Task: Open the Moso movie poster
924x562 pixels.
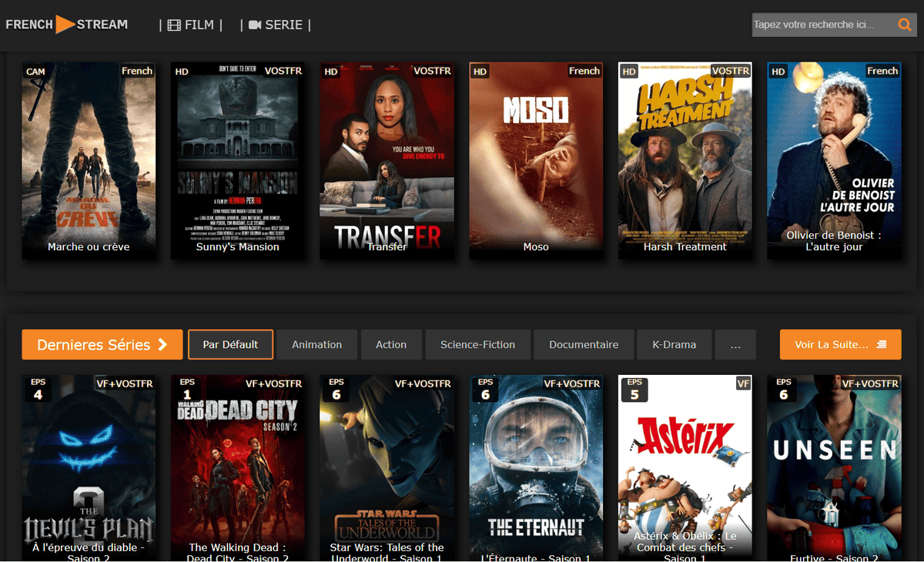Action: pos(536,161)
